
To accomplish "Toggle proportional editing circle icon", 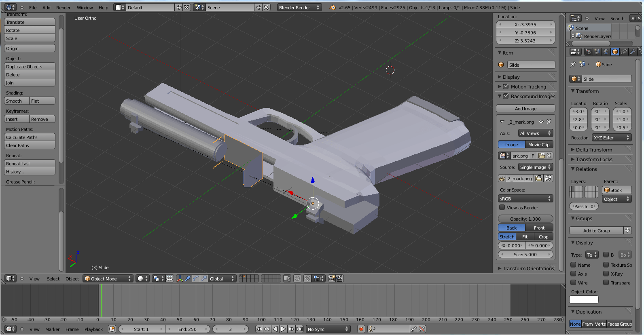I will [297, 278].
